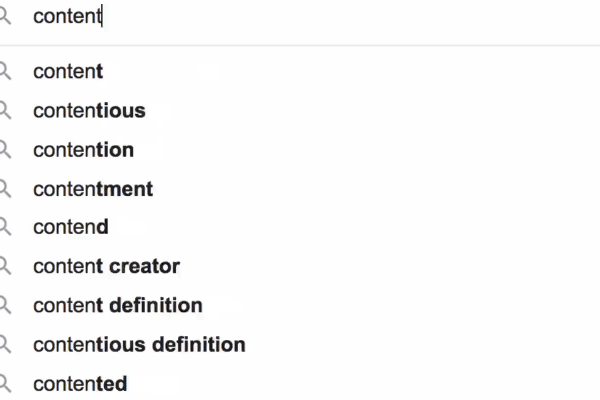
Task: Click the search icon beside "contention"
Action: pos(4,150)
